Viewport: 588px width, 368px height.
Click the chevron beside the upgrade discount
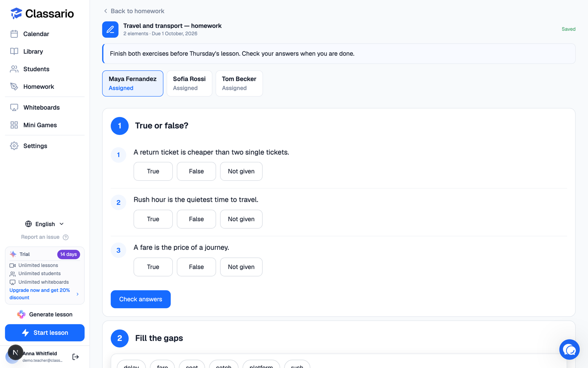click(78, 294)
